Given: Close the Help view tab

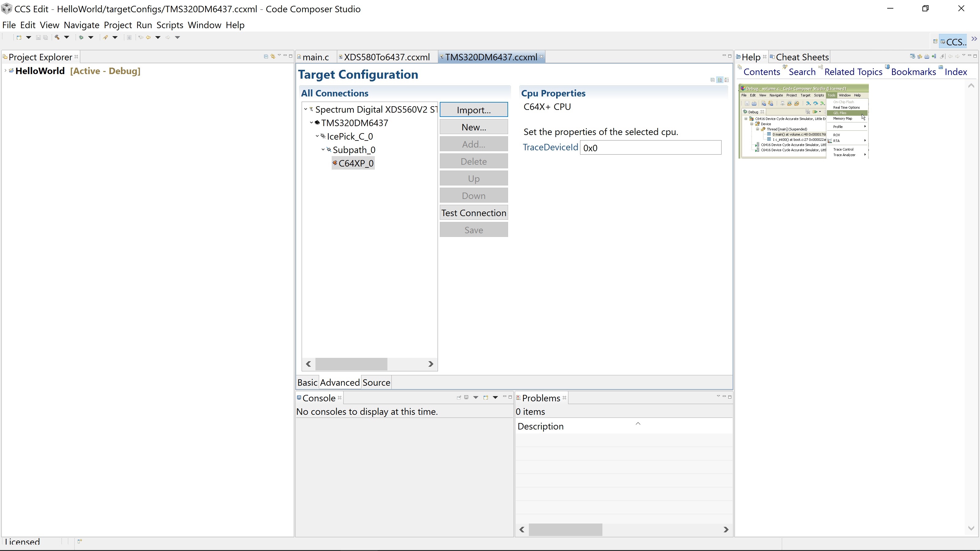Looking at the screenshot, I should 764,57.
